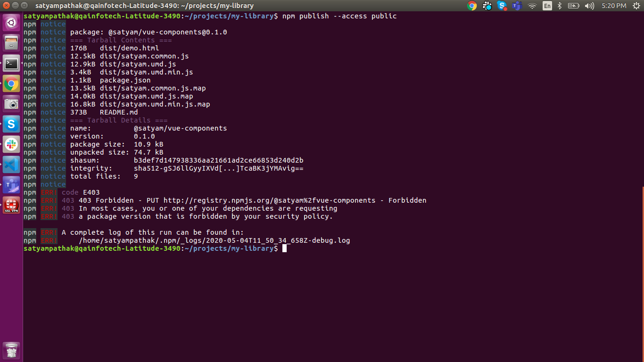Click the 'In most cases, you or one' line
The height and width of the screenshot is (362, 644).
coord(208,208)
